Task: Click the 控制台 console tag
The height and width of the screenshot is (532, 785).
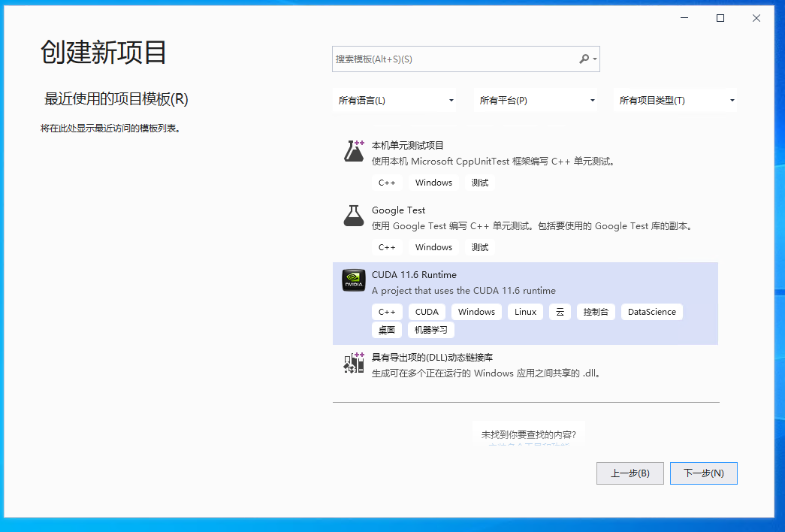Action: pyautogui.click(x=596, y=312)
